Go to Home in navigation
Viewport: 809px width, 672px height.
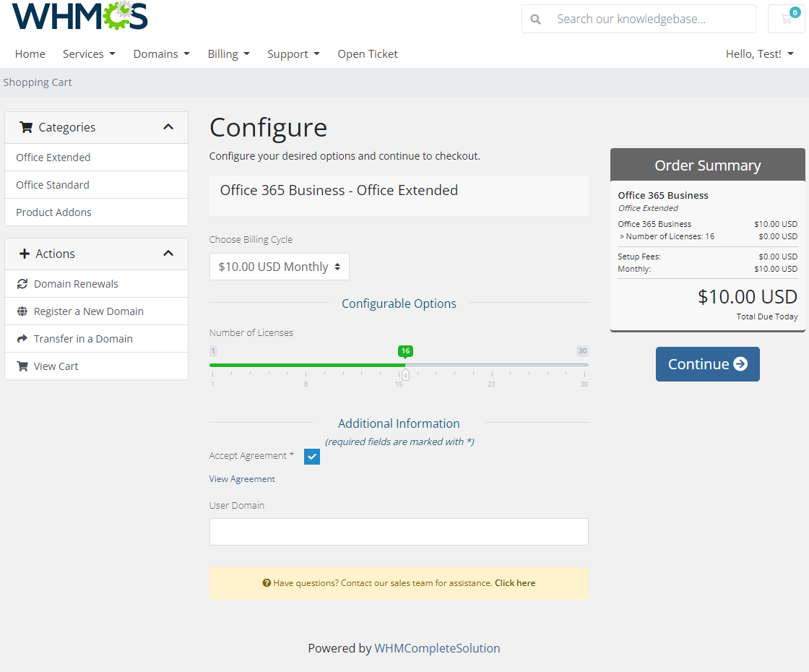30,54
